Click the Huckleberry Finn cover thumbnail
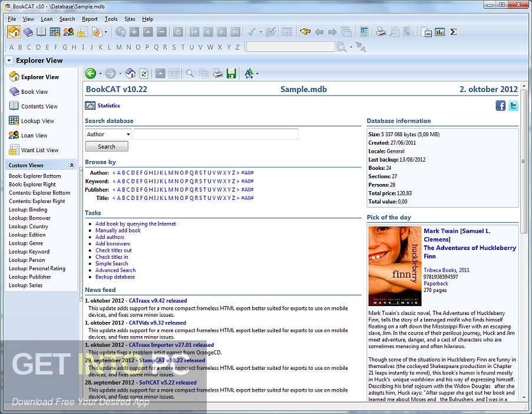Viewport: 532px width, 414px height. tap(395, 266)
